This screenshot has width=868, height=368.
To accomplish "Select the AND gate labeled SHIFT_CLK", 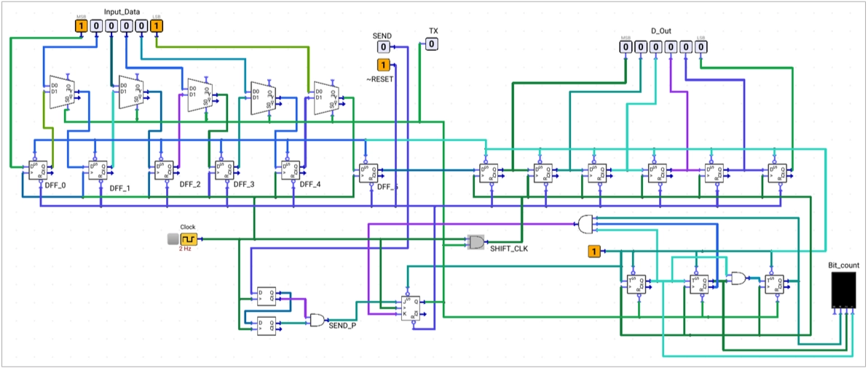I will [x=476, y=242].
